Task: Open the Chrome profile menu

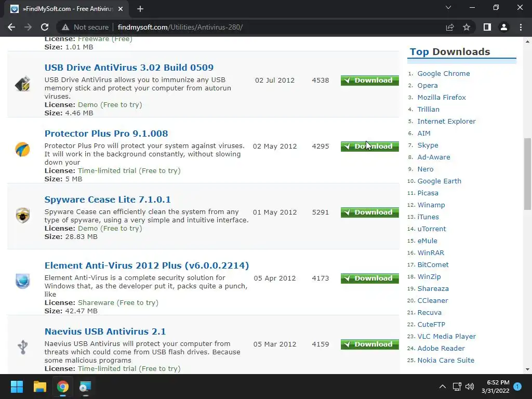Action: click(504, 27)
